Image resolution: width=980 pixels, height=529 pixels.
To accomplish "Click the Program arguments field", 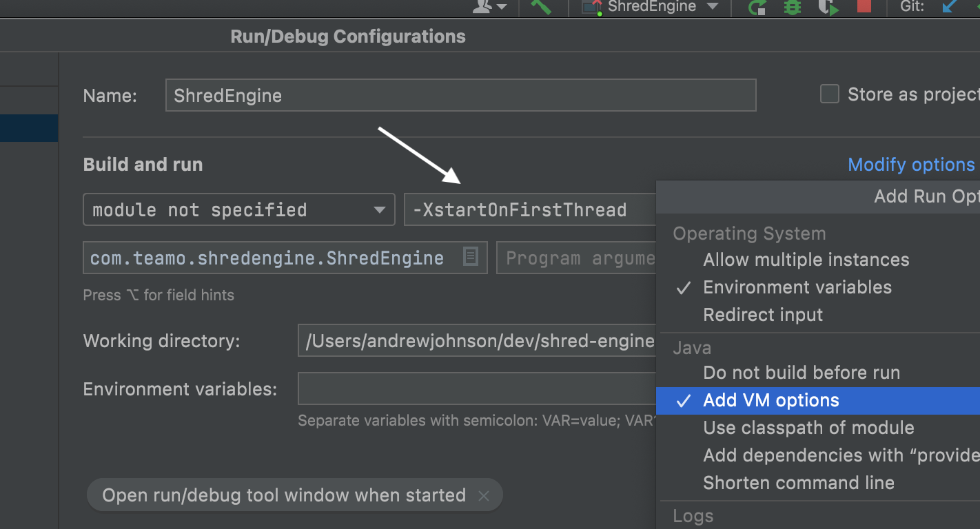I will tap(577, 258).
